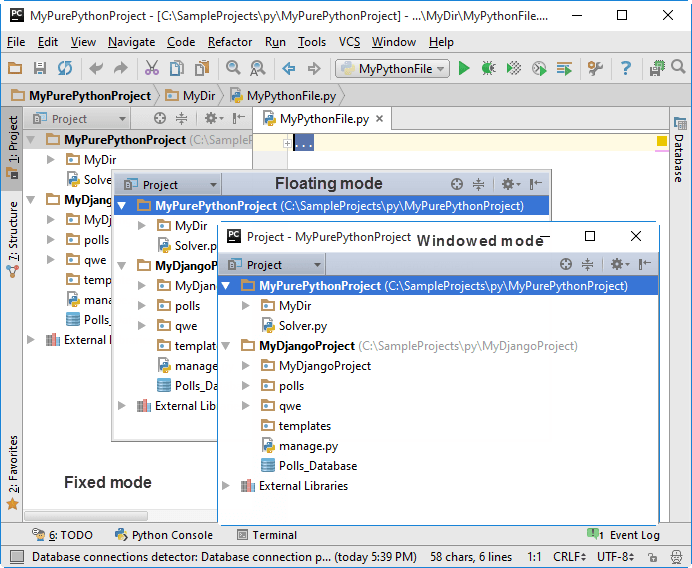
Task: Open the TODO tool window button
Action: [62, 535]
